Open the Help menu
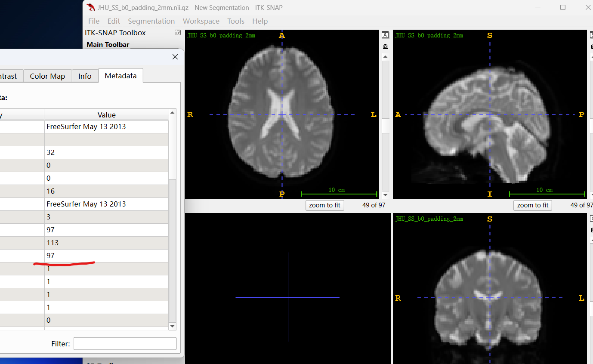 (x=260, y=21)
